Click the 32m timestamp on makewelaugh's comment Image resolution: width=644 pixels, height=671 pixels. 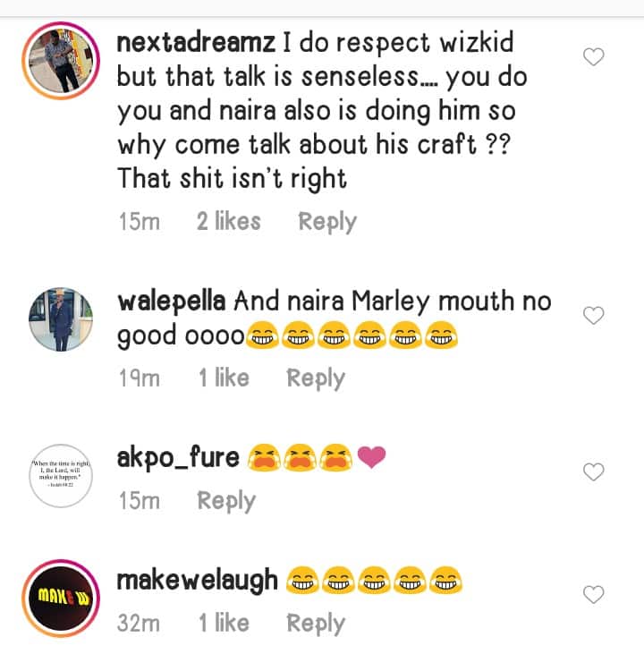coord(140,623)
